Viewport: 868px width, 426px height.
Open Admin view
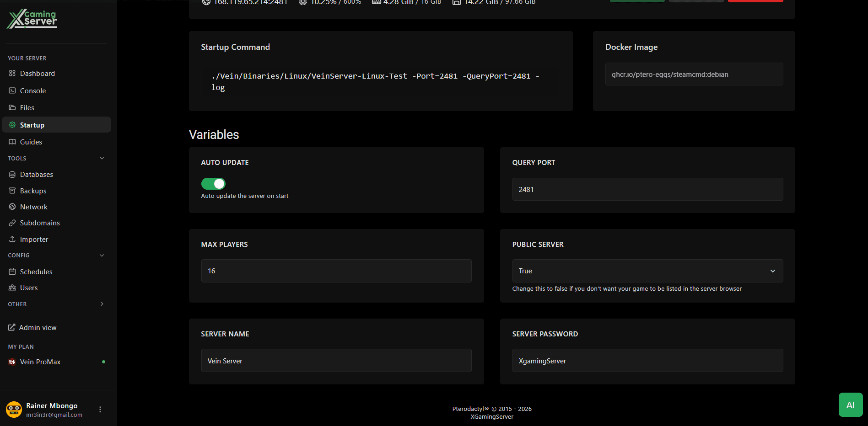[x=38, y=327]
